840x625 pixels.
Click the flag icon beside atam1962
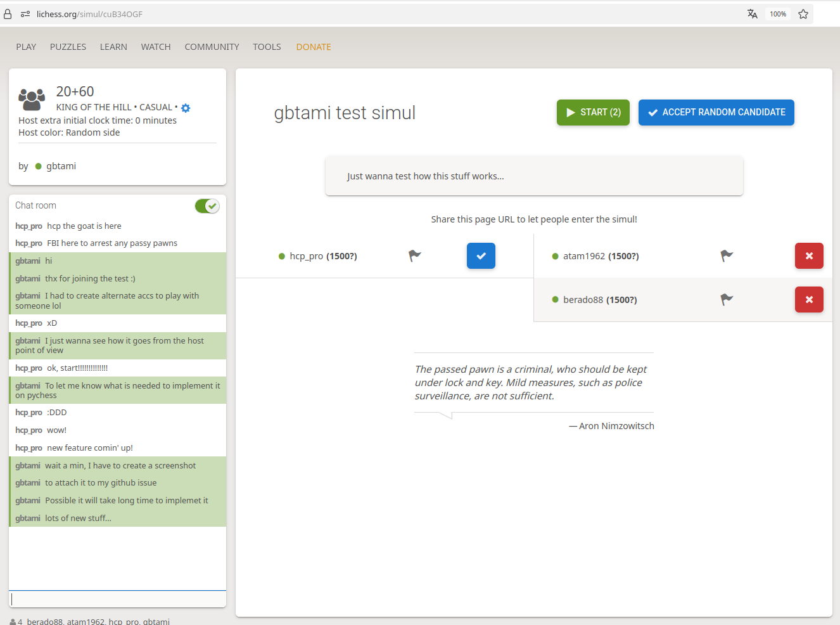click(x=727, y=255)
